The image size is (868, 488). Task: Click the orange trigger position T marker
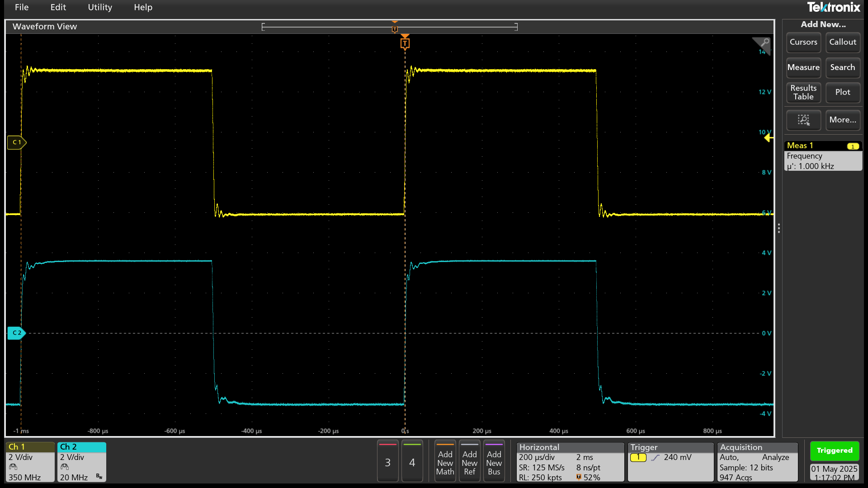point(405,43)
